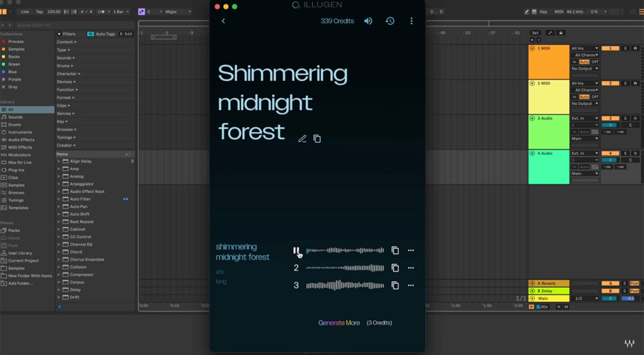The image size is (644, 355).
Task: Open the ILLUGEN generation history icon
Action: [x=390, y=21]
